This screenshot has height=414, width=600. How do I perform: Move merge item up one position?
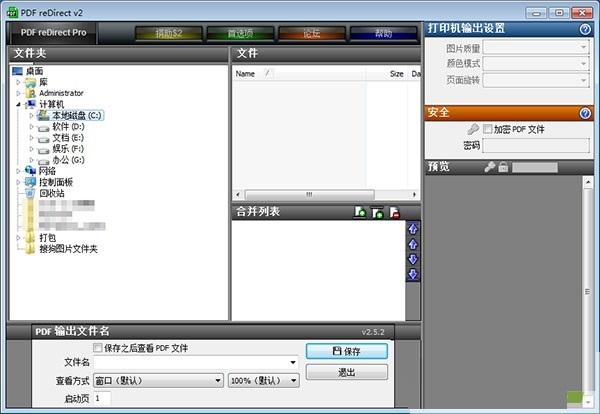coord(413,244)
